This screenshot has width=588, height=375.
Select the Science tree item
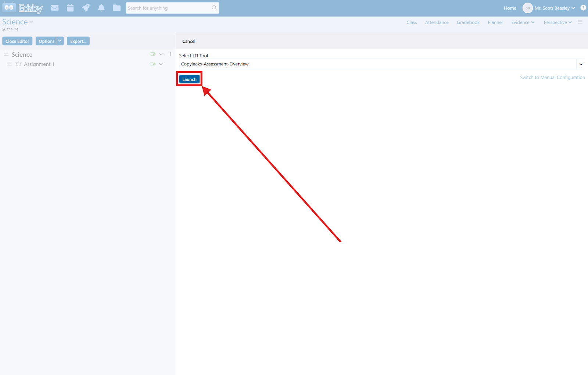[x=22, y=54]
